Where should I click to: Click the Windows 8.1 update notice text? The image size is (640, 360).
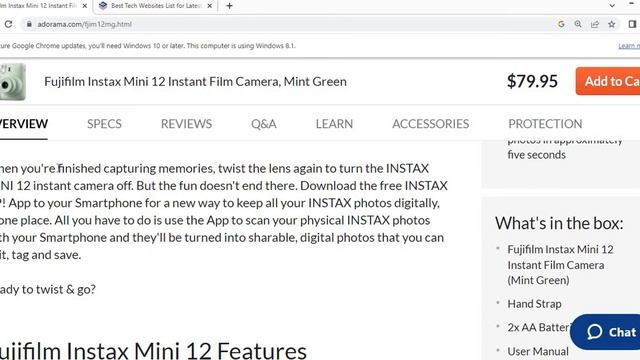tap(147, 46)
